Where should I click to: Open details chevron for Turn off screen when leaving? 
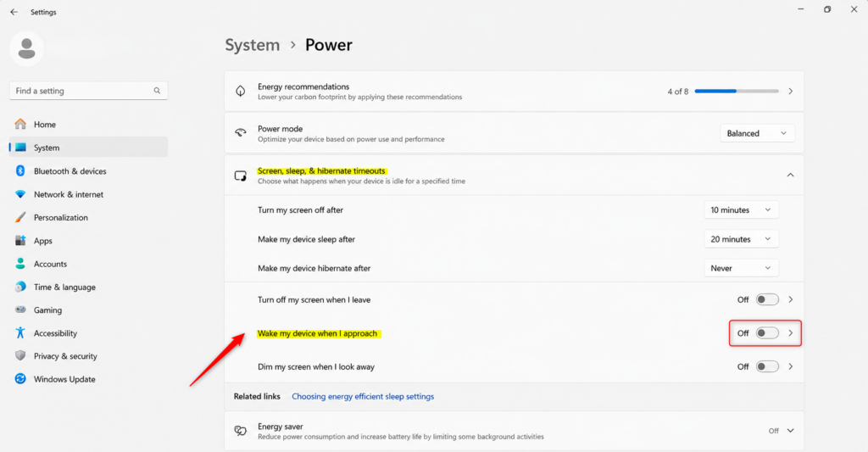791,299
